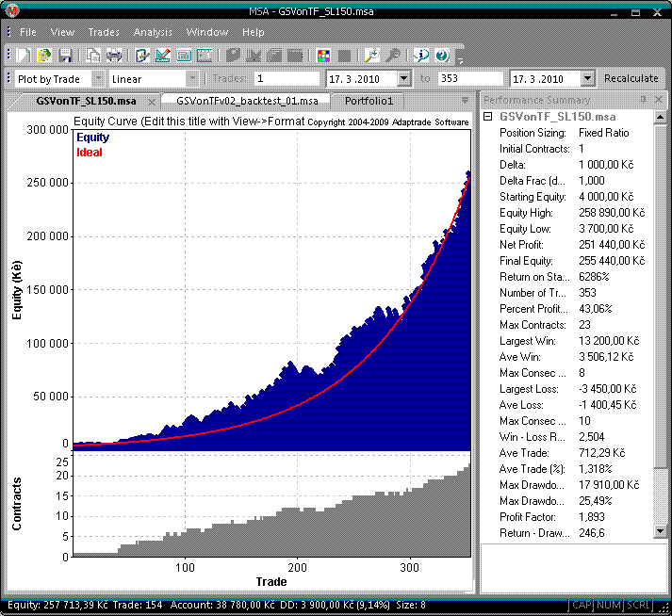Image resolution: width=672 pixels, height=616 pixels.
Task: Click the Help question mark icon
Action: click(442, 56)
